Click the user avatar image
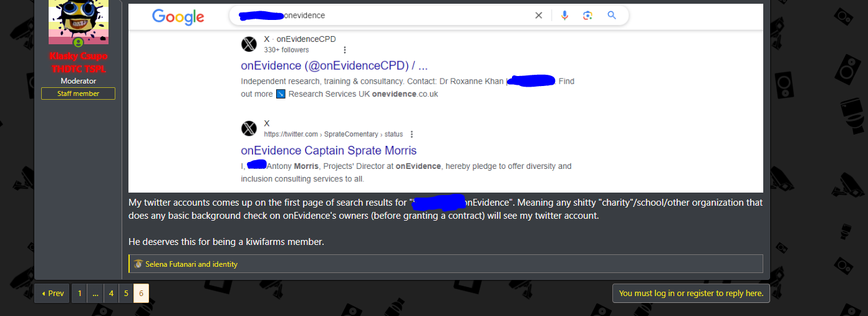The width and height of the screenshot is (868, 316). (79, 22)
